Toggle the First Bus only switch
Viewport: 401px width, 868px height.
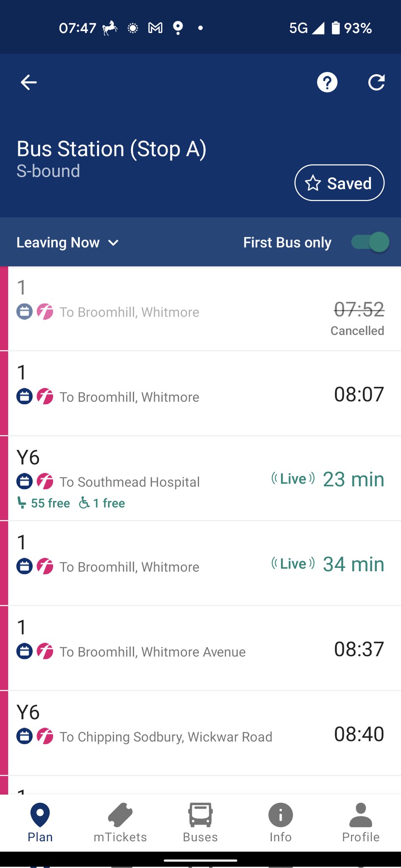click(370, 242)
